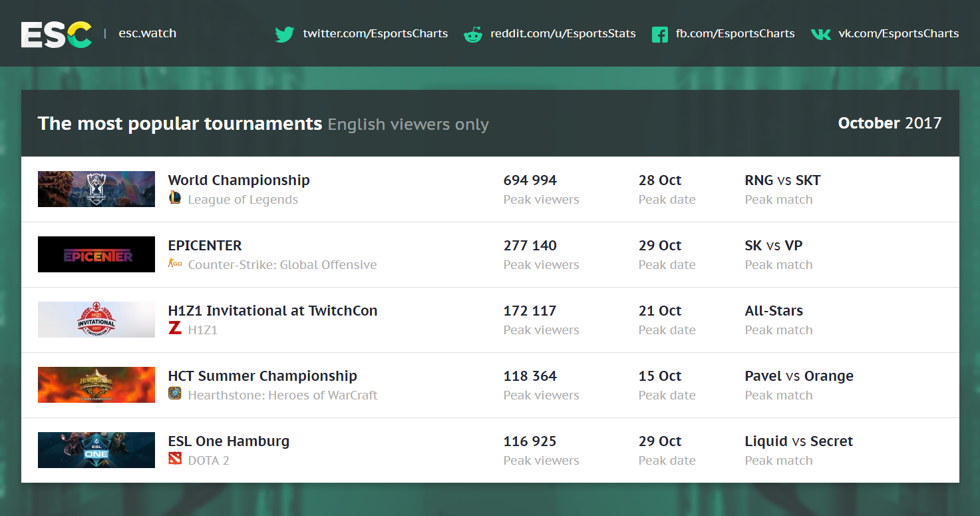Click the League of Legends game icon
This screenshot has width=980, height=516.
point(175,197)
